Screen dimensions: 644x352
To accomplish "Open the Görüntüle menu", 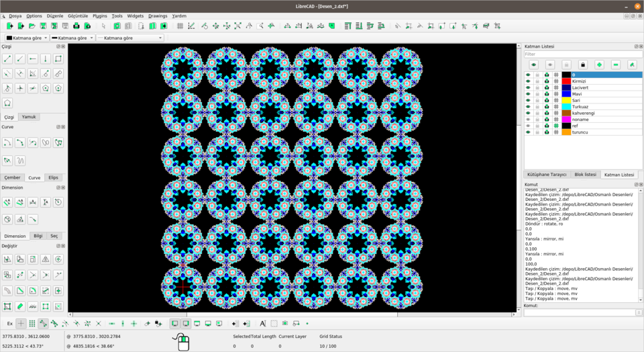I will click(x=78, y=16).
